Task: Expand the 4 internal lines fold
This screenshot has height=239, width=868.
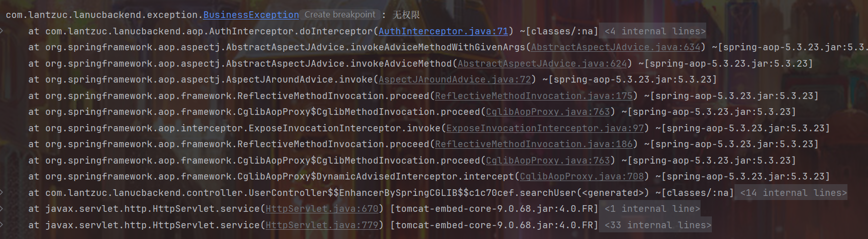Action: coord(655,31)
